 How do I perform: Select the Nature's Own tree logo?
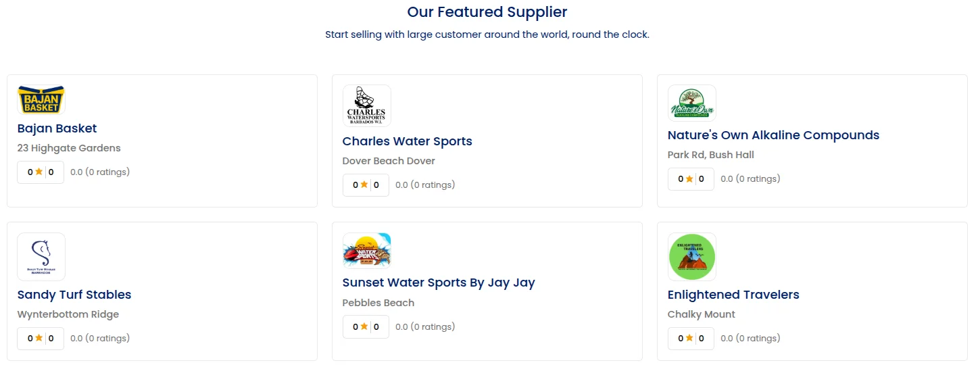coord(692,103)
